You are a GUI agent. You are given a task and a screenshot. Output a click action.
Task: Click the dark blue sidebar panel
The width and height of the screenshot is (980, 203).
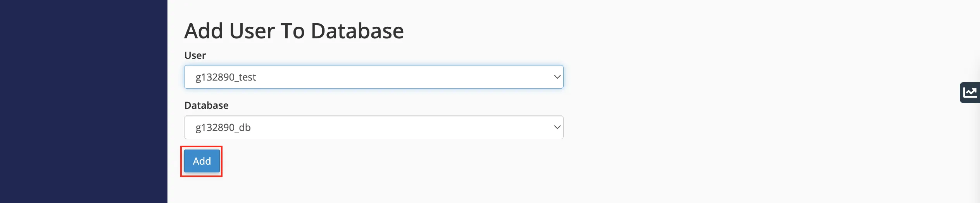pos(84,101)
